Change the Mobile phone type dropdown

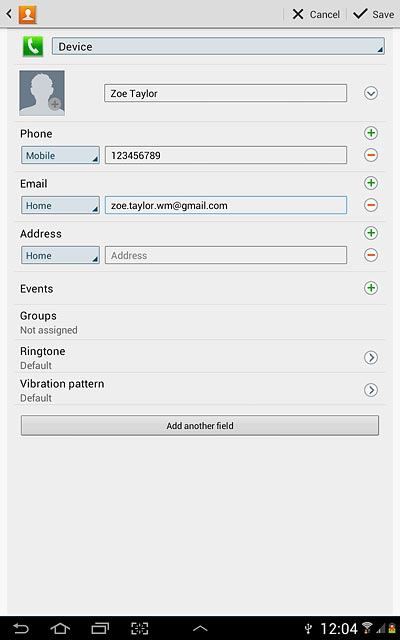tap(60, 155)
